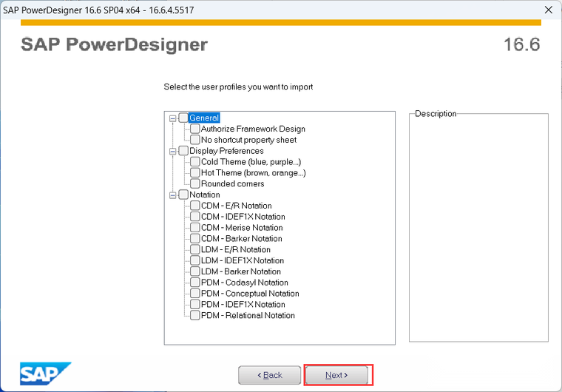Collapse the General tree node
562x392 pixels.
[x=173, y=118]
